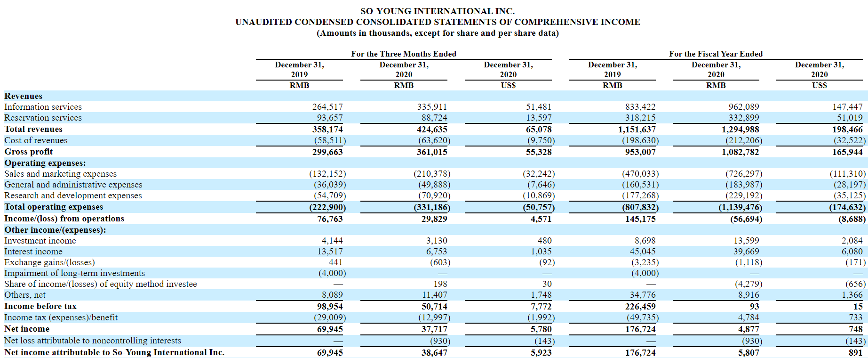The image size is (868, 358).
Task: Click 'Total operating expenses' row label
Action: pyautogui.click(x=54, y=207)
